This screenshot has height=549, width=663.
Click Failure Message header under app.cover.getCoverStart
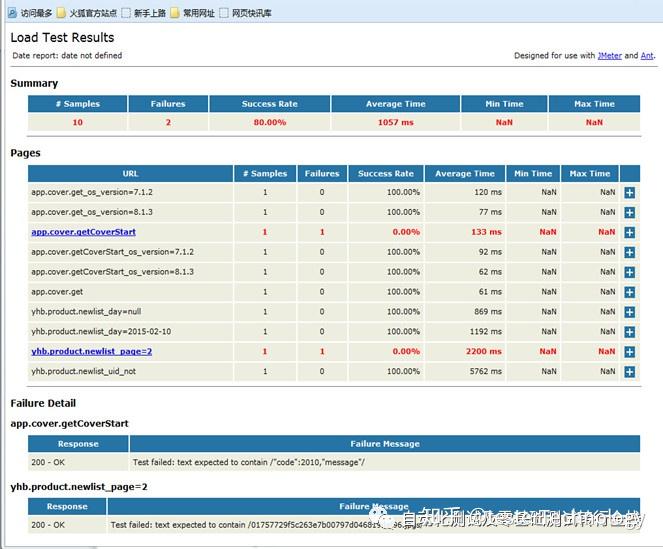click(385, 444)
